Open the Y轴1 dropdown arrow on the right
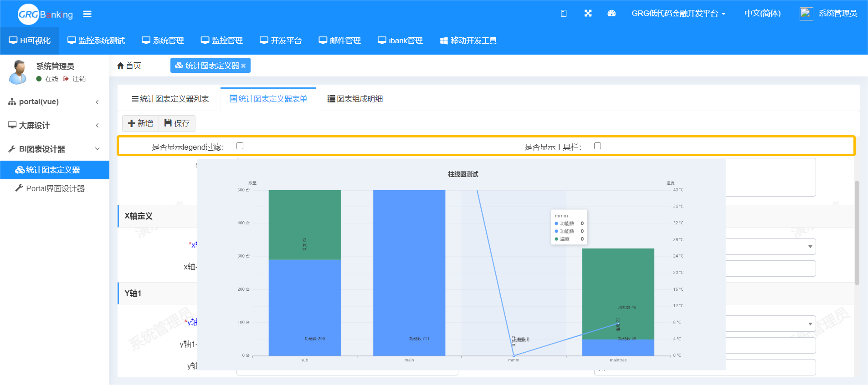Screen dimensions: 868x385 [x=810, y=324]
